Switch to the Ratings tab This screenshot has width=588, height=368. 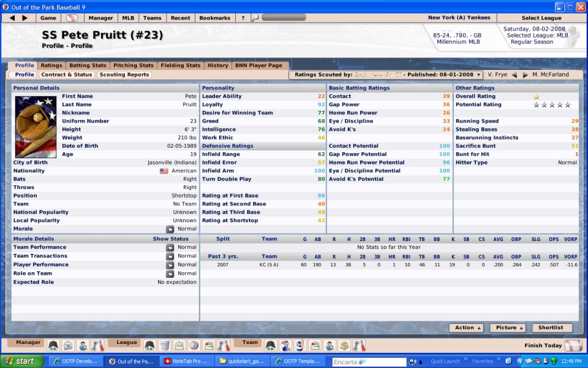coord(51,66)
